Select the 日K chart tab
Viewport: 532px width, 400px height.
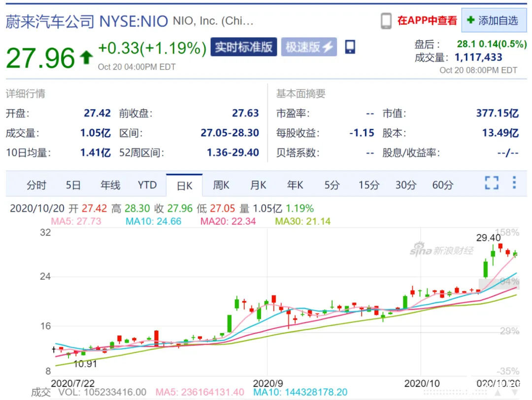click(184, 186)
